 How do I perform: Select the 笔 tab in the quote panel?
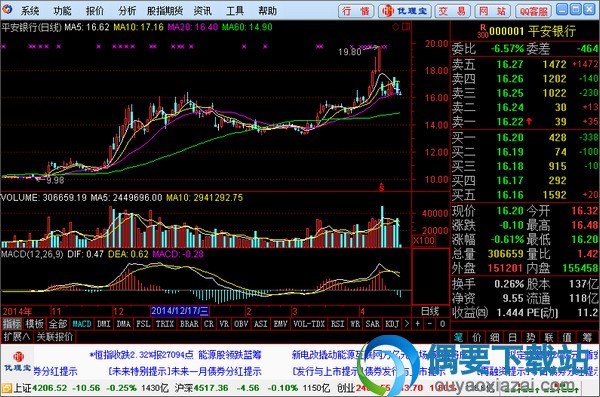(458, 337)
